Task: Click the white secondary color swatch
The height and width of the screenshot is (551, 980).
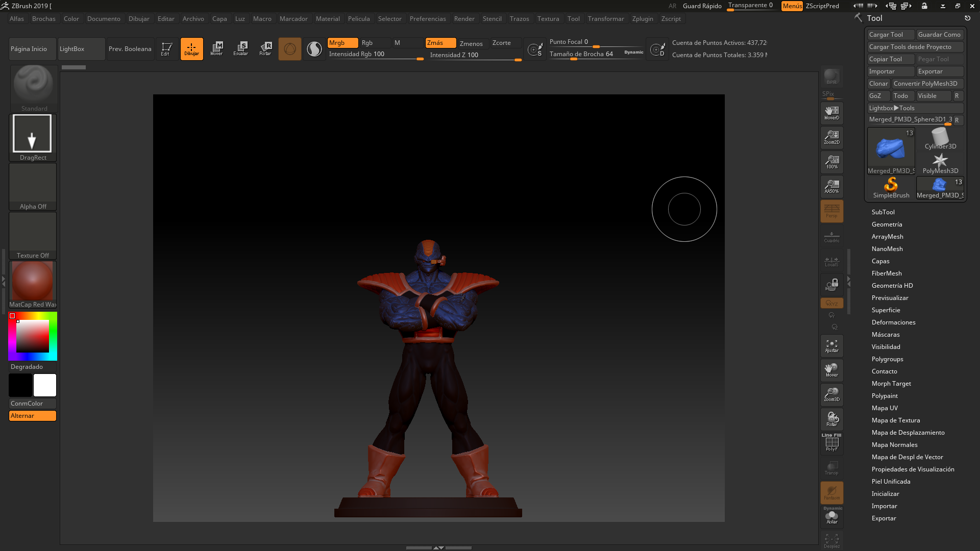Action: pyautogui.click(x=45, y=385)
